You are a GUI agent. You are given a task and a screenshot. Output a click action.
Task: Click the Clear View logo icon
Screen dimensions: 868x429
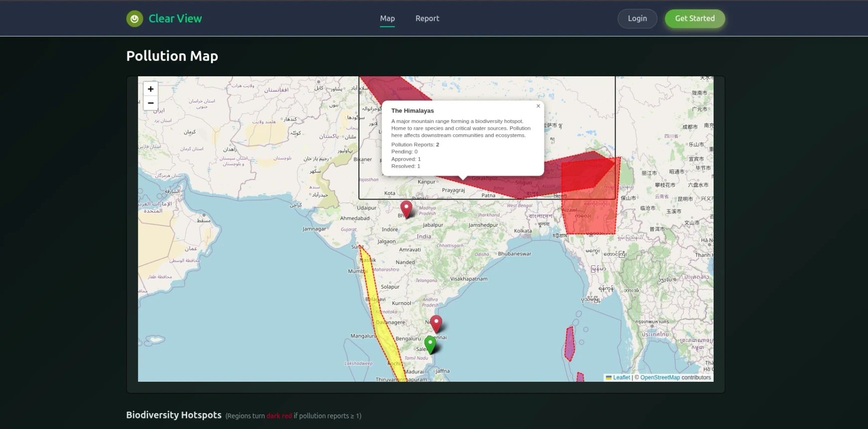click(134, 19)
